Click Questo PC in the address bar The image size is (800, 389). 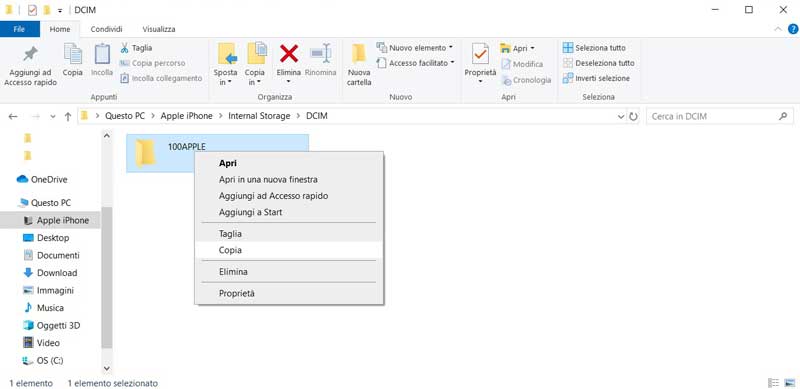[125, 116]
